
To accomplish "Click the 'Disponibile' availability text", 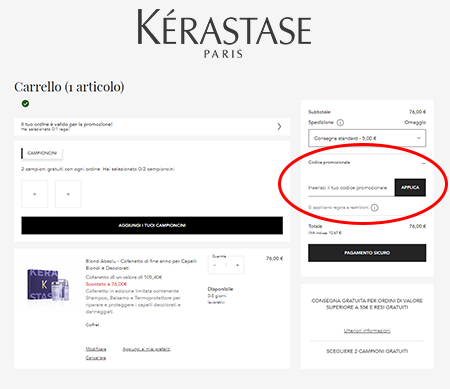I will (x=220, y=289).
